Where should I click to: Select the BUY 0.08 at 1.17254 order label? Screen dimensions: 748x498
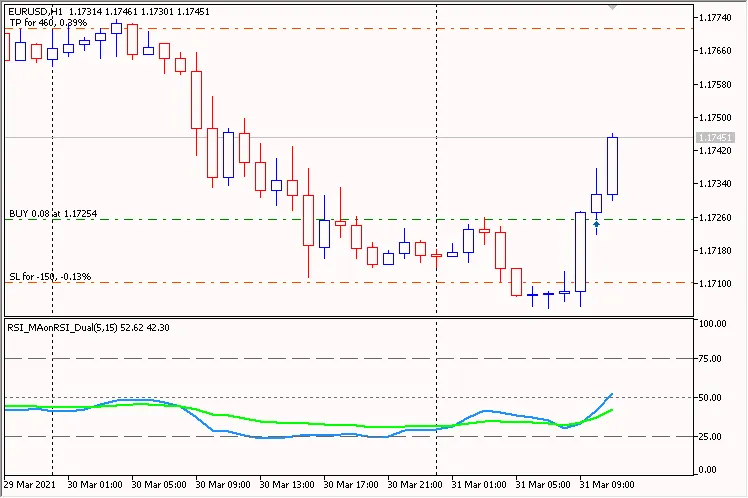53,214
